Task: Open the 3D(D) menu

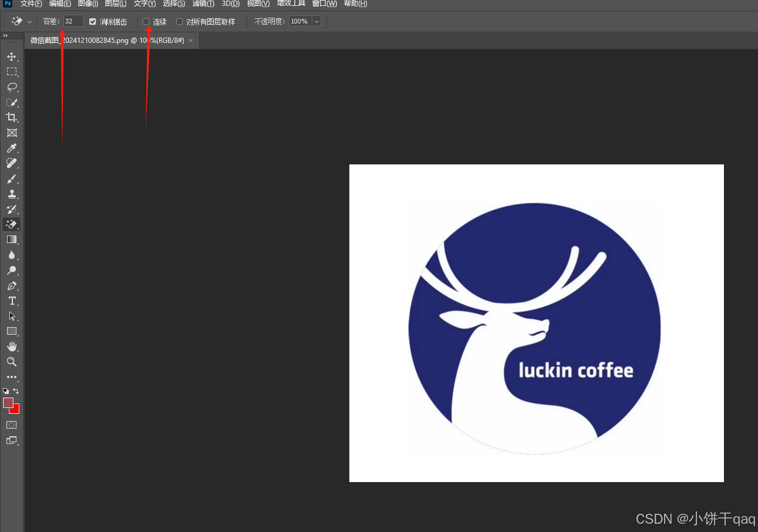Action: point(231,4)
